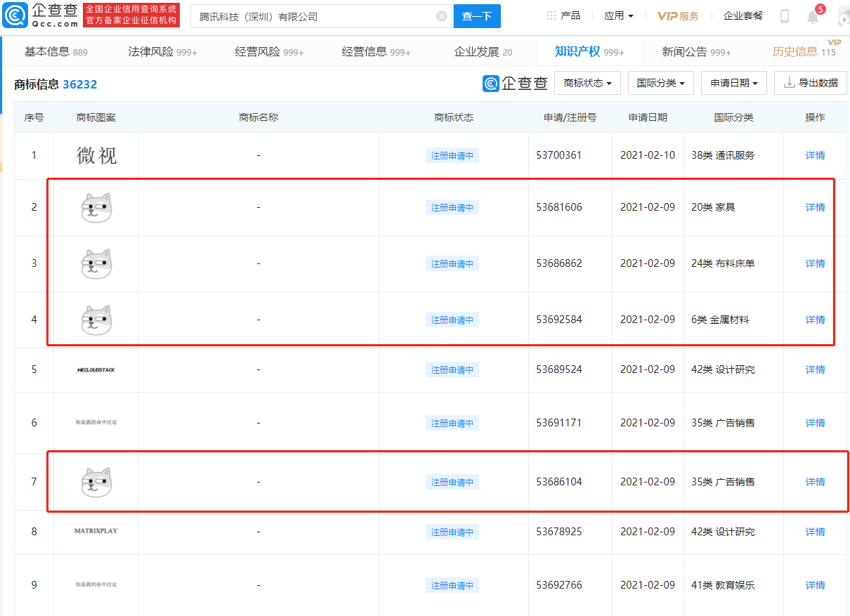Clear the search box using the X icon

tap(441, 15)
